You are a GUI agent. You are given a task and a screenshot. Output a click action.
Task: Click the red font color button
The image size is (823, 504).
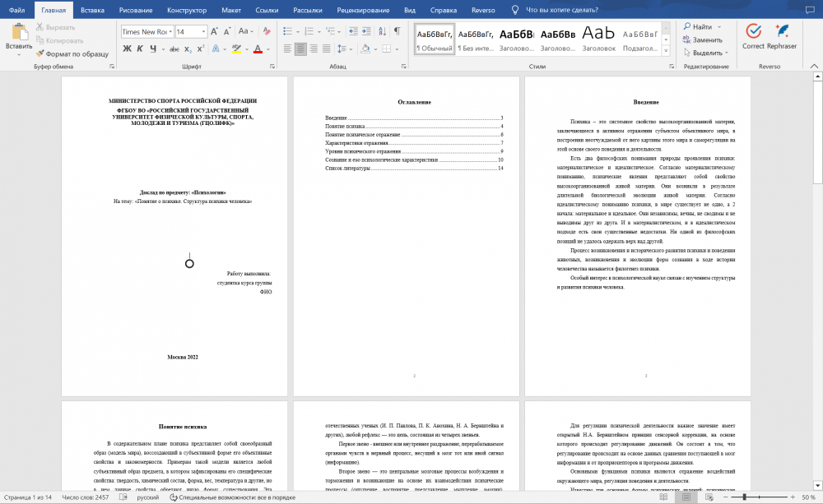coord(258,49)
